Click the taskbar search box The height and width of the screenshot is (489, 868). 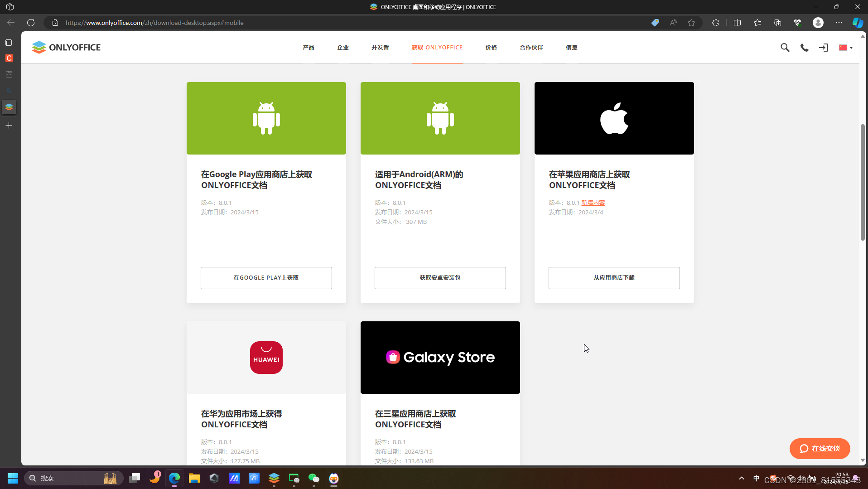pos(74,478)
